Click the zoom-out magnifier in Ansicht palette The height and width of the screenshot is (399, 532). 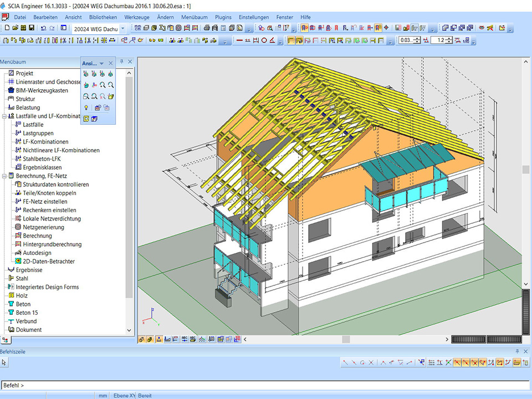point(111,85)
